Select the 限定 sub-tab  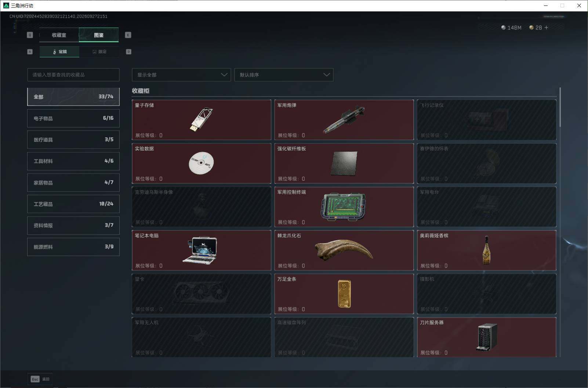click(x=99, y=52)
